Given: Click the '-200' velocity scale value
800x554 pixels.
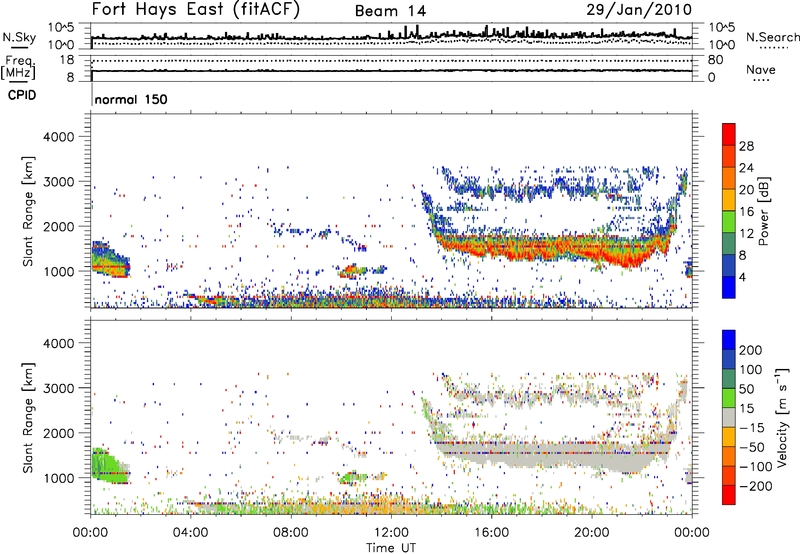Looking at the screenshot, I should (755, 486).
